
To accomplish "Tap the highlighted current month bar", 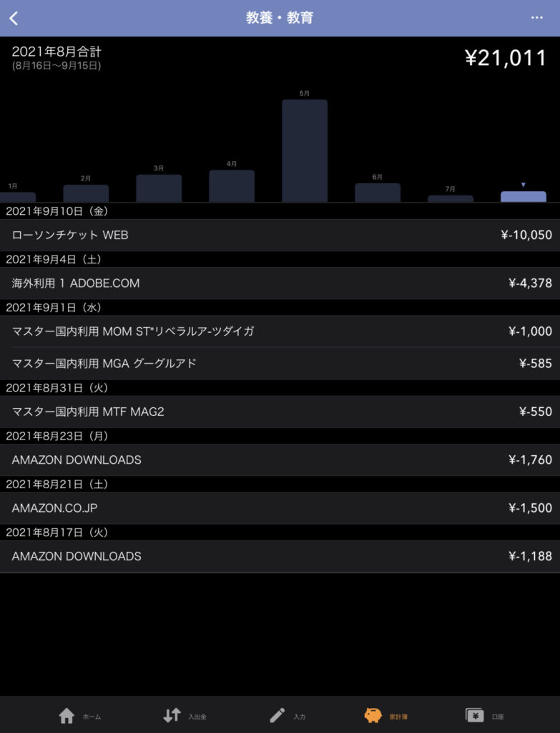I will tap(523, 196).
